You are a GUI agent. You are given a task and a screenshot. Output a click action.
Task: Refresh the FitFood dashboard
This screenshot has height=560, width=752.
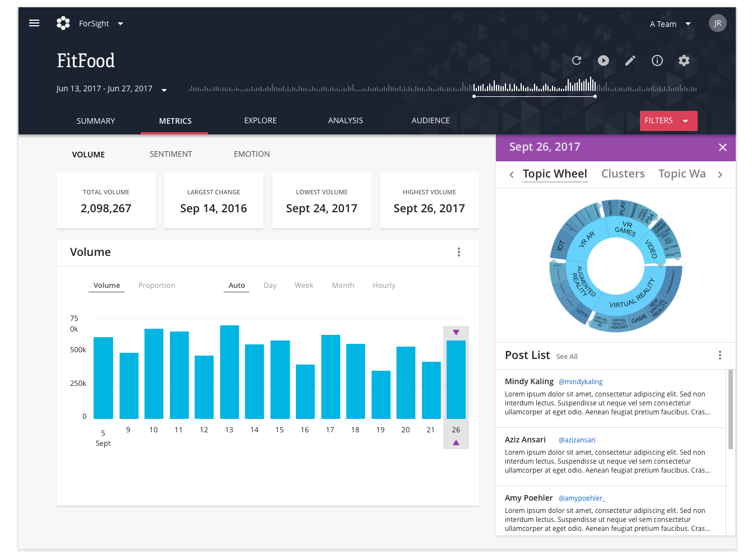[x=577, y=60]
